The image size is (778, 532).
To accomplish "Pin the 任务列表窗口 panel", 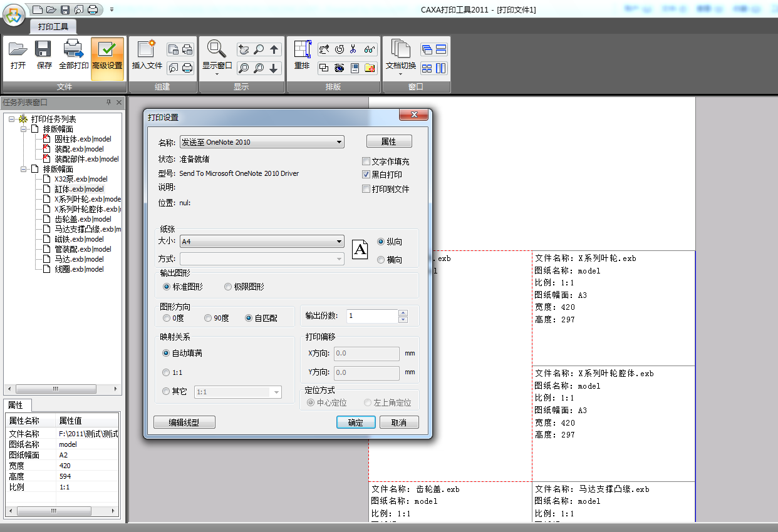I will click(108, 103).
